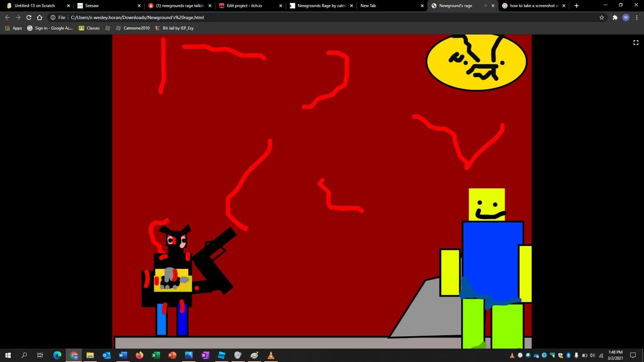Open VLC media player on the taskbar

[x=271, y=355]
